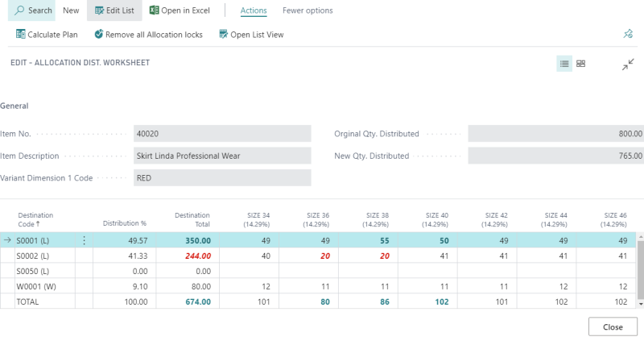Switch to tile view layout
Screen dimensions: 644x341
point(581,64)
